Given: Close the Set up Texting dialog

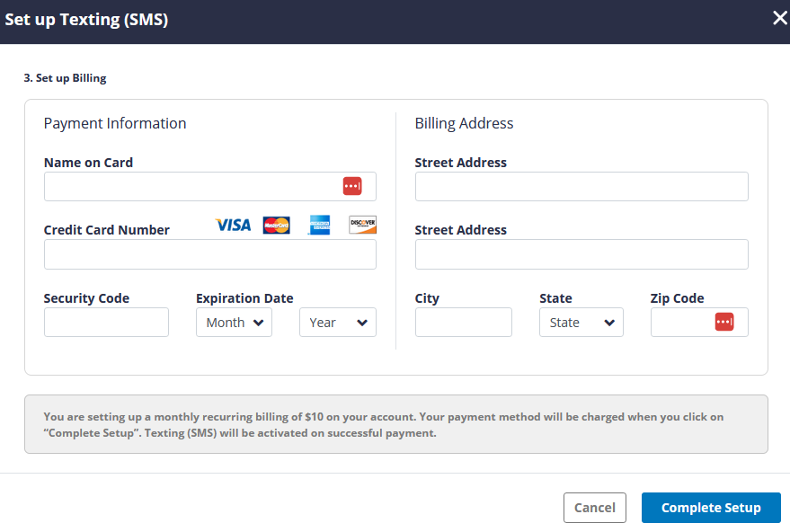Looking at the screenshot, I should (779, 18).
